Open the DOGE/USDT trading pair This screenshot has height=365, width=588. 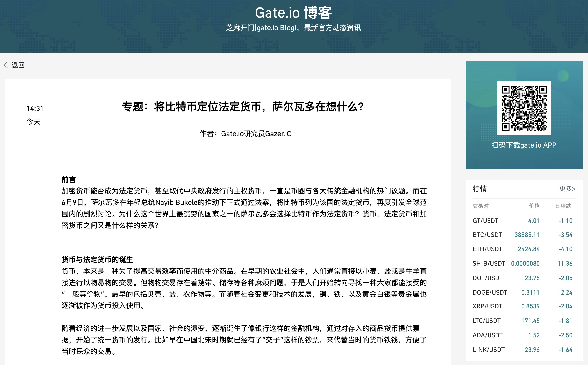point(490,293)
